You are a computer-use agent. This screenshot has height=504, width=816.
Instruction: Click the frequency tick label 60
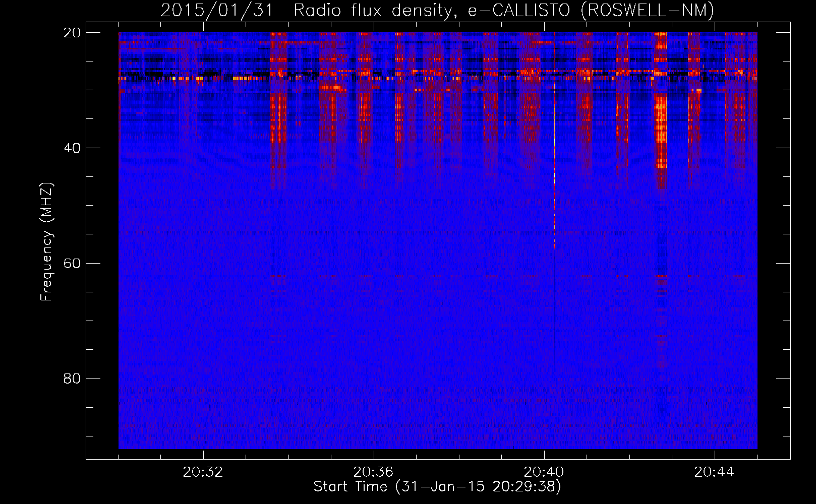coord(72,264)
